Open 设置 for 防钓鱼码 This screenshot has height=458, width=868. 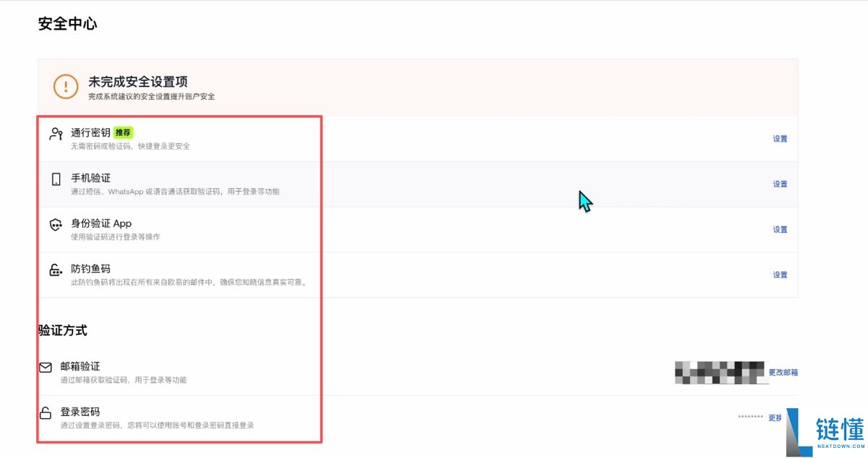click(780, 275)
